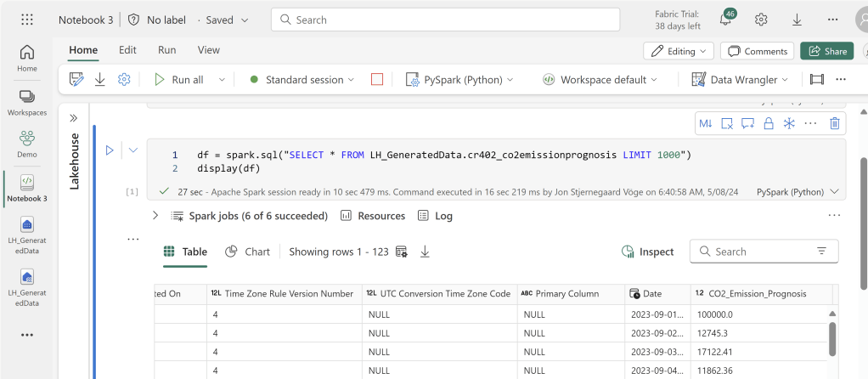Click the Inspect button
Viewport: 868px width, 379px height.
(648, 252)
